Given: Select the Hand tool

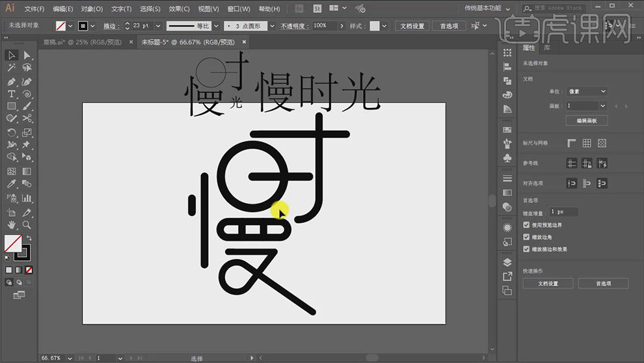Looking at the screenshot, I should 11,224.
